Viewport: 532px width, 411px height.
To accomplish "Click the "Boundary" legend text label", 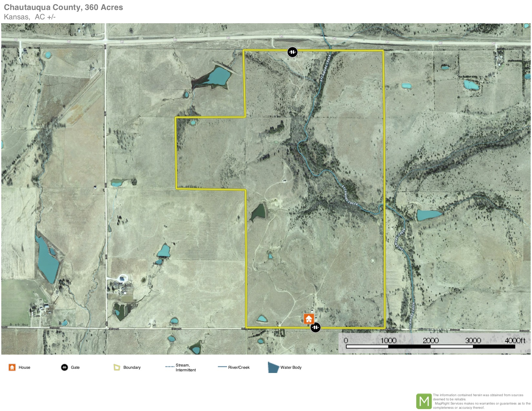I will pyautogui.click(x=132, y=367).
